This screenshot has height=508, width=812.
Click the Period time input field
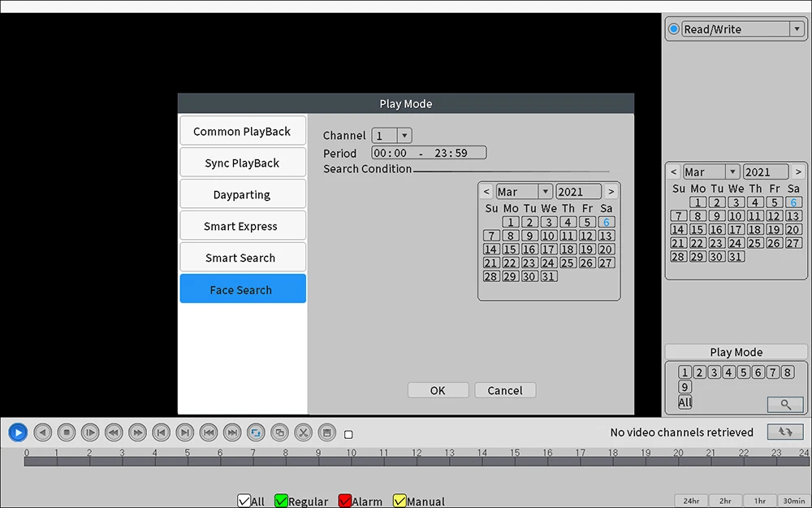click(x=429, y=153)
